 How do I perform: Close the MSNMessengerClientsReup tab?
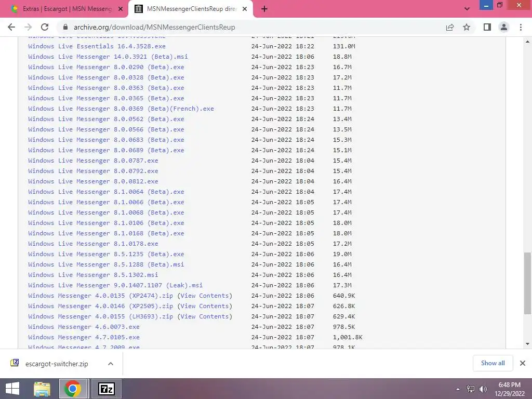(x=245, y=9)
